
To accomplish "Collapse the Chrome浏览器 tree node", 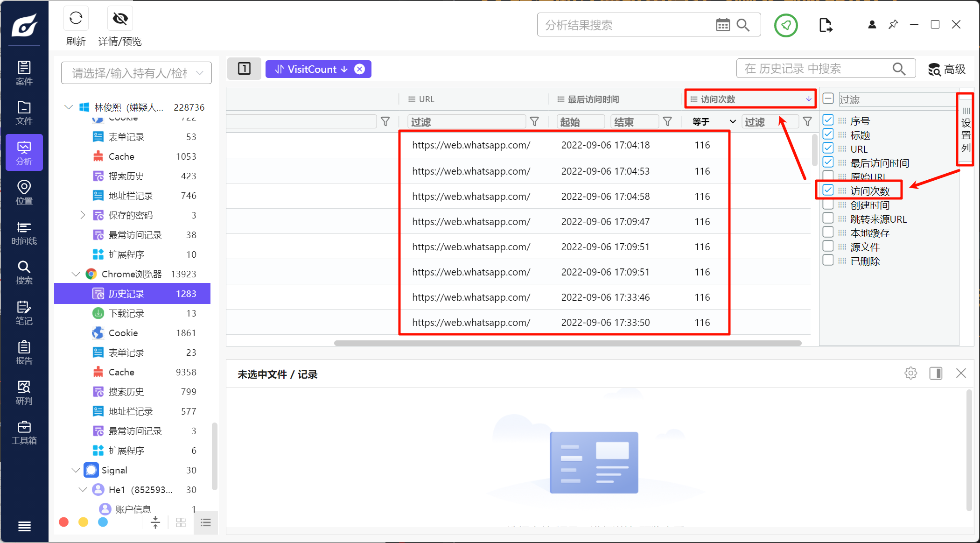I will (76, 274).
